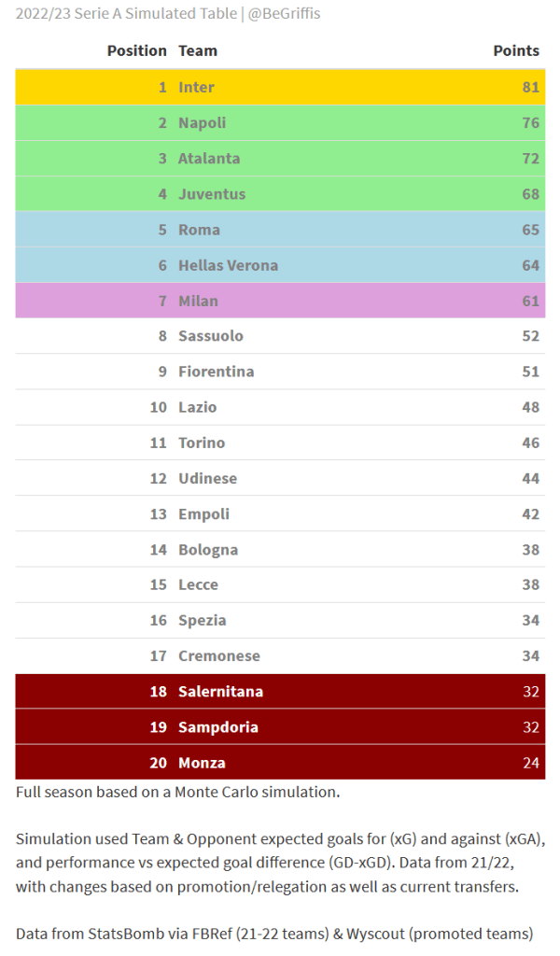560x956 pixels.
Task: Click the Position column header
Action: pyautogui.click(x=136, y=50)
